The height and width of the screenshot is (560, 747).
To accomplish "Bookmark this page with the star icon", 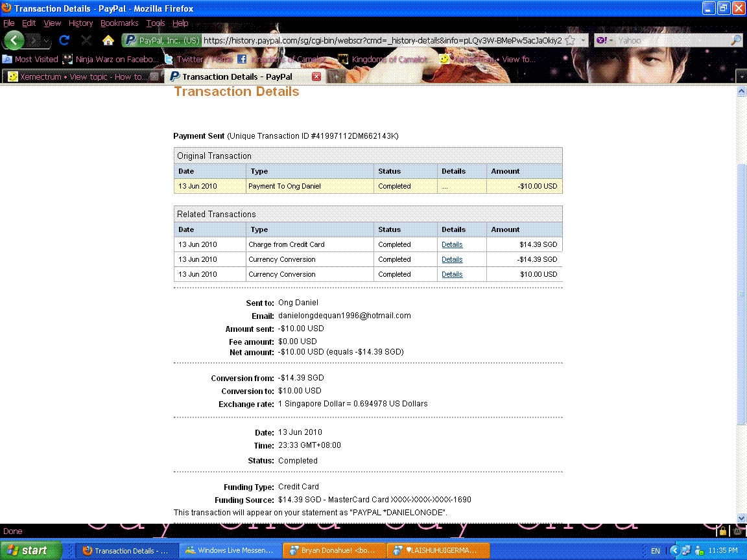I will (x=570, y=40).
